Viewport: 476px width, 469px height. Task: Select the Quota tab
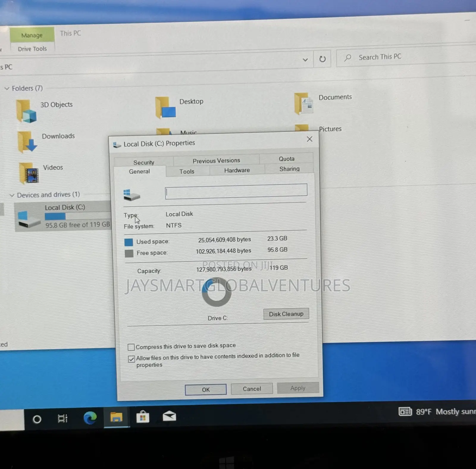coord(286,159)
